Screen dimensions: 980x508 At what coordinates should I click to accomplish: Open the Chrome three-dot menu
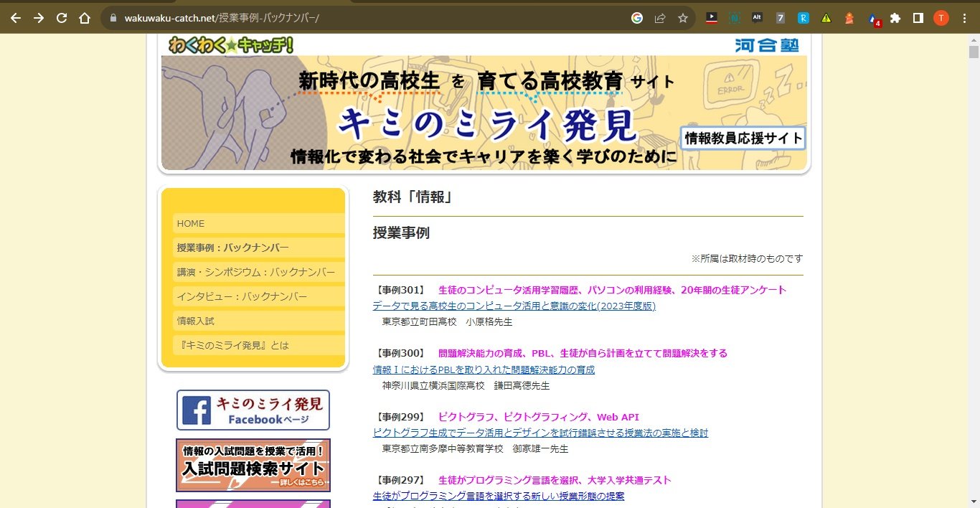964,17
